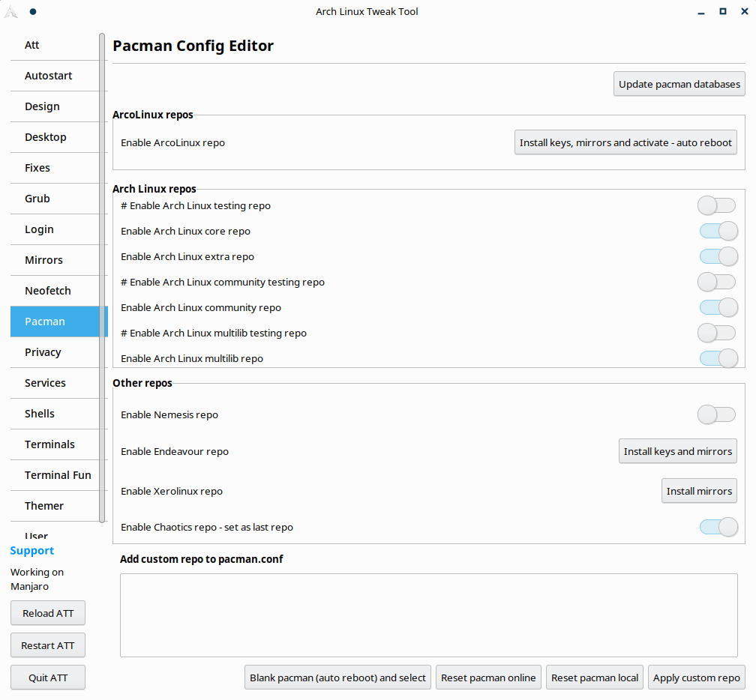
Task: Click Blank pacman (auto reboot) and select
Action: pyautogui.click(x=337, y=678)
